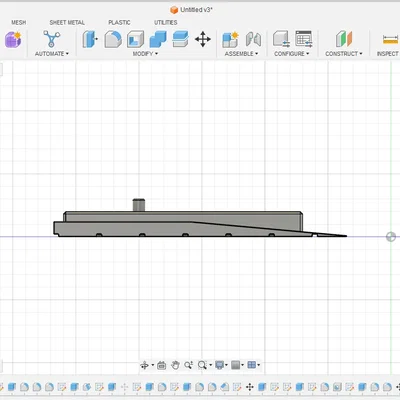Switch to the SHEET METAL tab
The image size is (400, 400).
[67, 23]
